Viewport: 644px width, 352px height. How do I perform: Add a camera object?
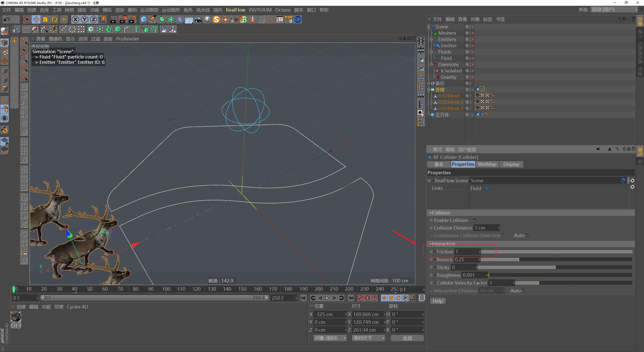[x=198, y=19]
